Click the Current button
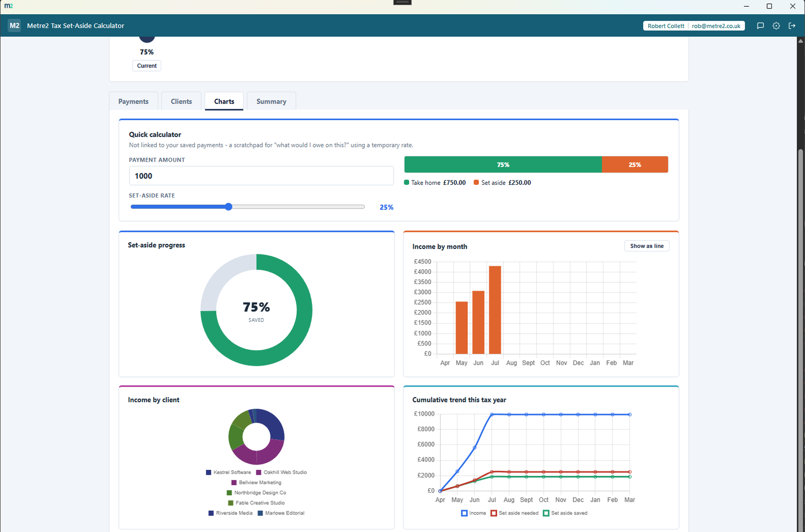 [147, 66]
